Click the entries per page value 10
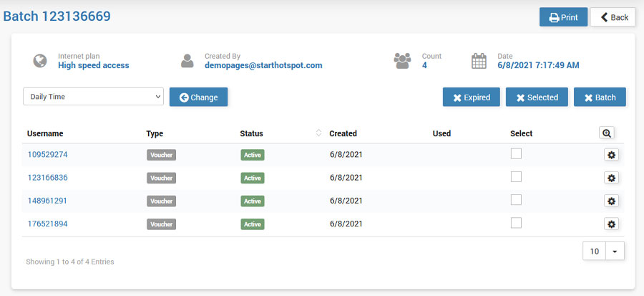644x296 pixels. point(595,252)
